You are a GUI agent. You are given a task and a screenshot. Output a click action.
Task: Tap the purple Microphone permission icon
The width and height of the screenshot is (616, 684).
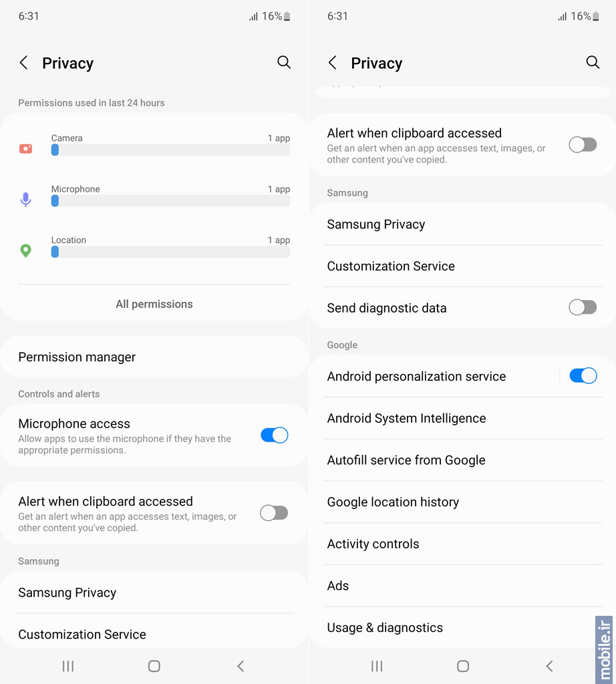pos(26,199)
